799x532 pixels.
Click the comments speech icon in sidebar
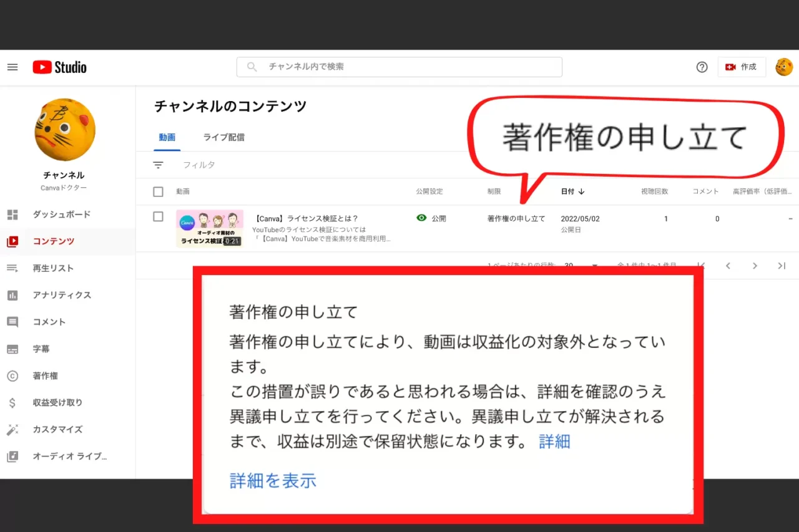(x=12, y=322)
